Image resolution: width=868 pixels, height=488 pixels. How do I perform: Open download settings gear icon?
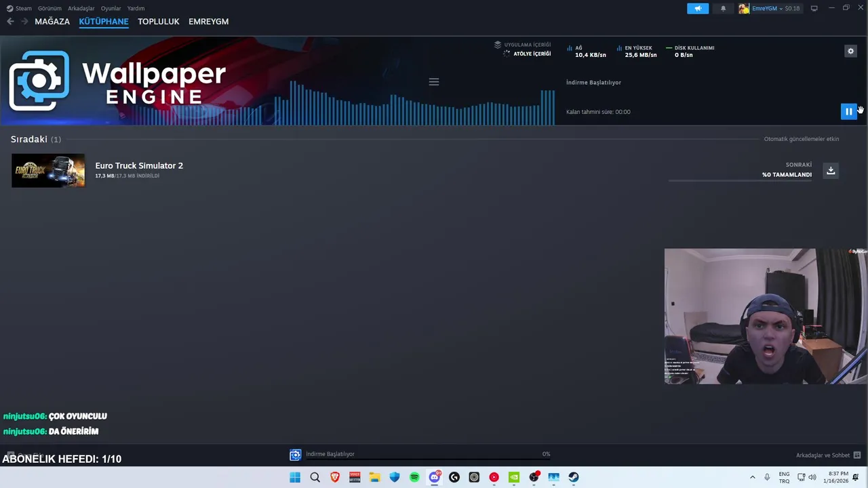(x=850, y=51)
